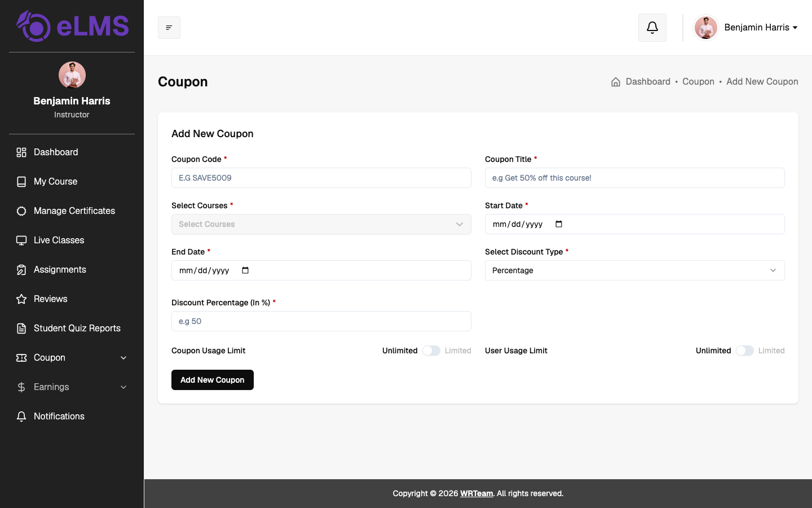Click the End Date field
Image resolution: width=812 pixels, height=508 pixels.
[x=321, y=270]
